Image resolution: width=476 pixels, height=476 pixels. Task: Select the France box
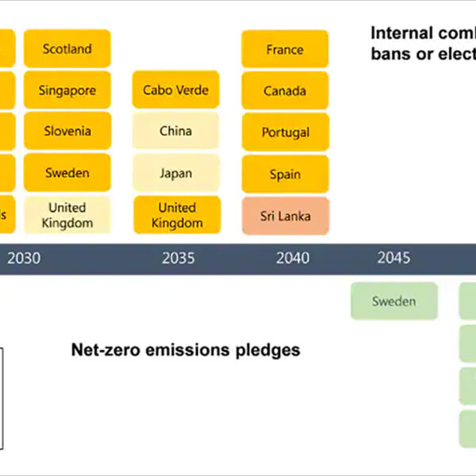285,49
